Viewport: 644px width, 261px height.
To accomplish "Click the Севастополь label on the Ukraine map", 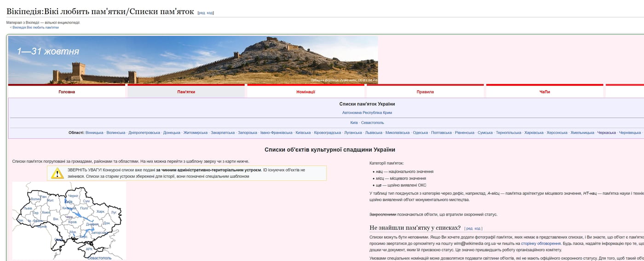I will [x=99, y=258].
